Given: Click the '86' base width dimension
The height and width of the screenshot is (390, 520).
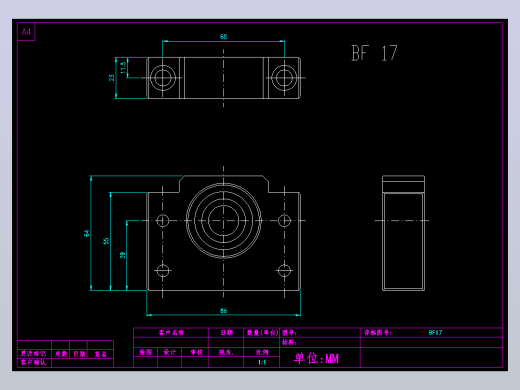Looking at the screenshot, I should point(223,311).
